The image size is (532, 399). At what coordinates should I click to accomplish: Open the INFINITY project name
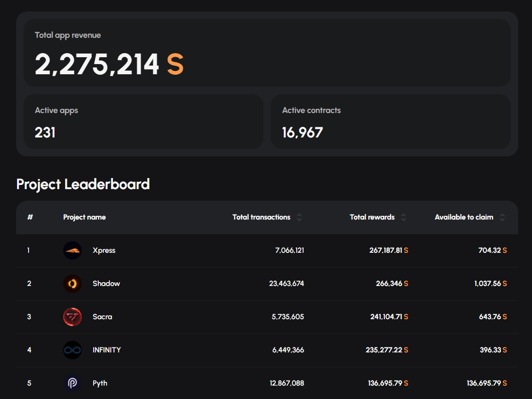tap(107, 350)
